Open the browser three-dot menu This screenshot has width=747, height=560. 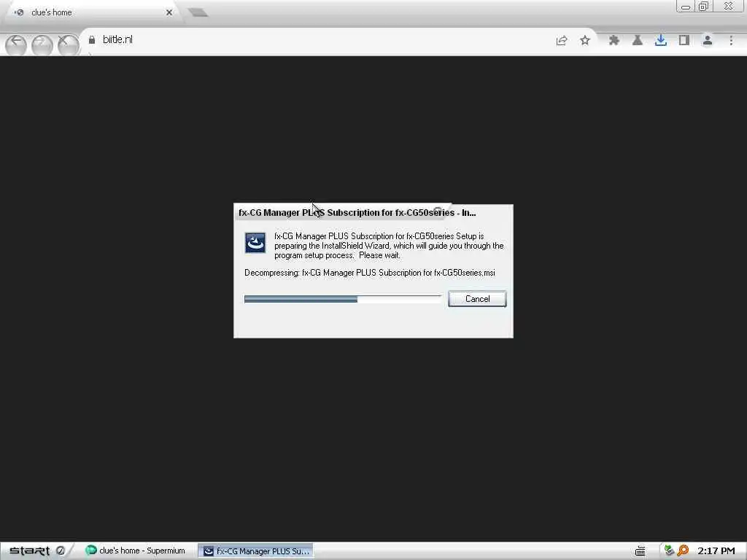click(x=731, y=41)
